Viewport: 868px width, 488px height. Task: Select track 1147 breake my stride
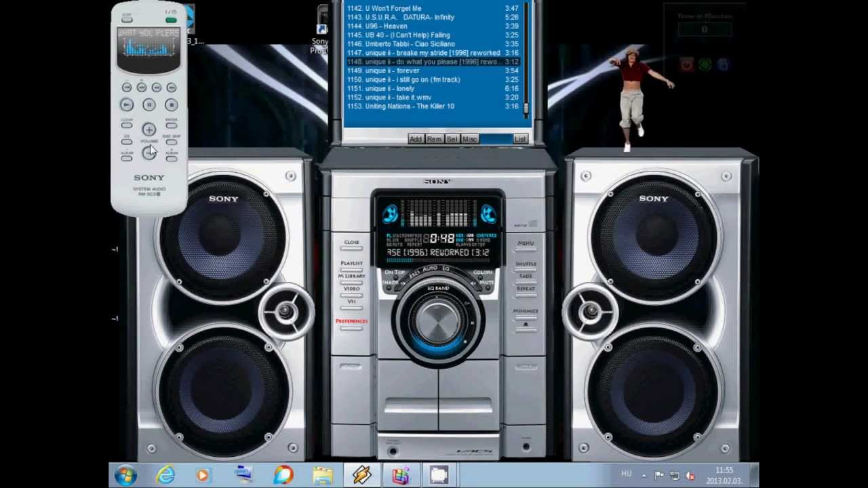[433, 53]
